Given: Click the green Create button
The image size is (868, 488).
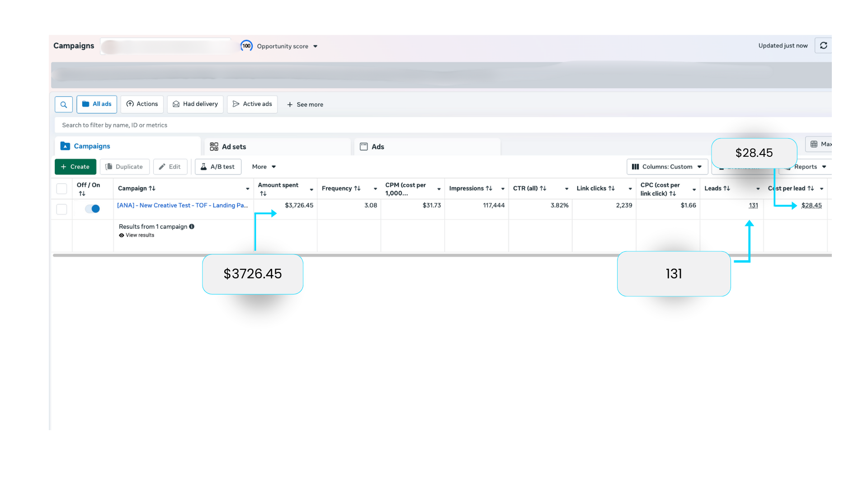Looking at the screenshot, I should point(75,167).
